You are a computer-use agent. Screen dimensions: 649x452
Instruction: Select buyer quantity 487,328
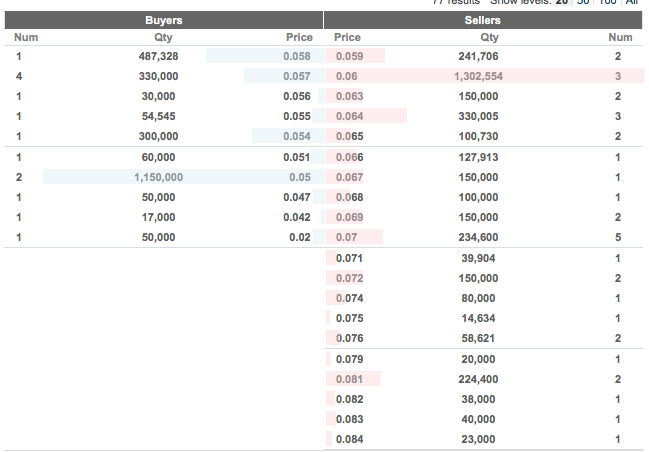point(159,56)
